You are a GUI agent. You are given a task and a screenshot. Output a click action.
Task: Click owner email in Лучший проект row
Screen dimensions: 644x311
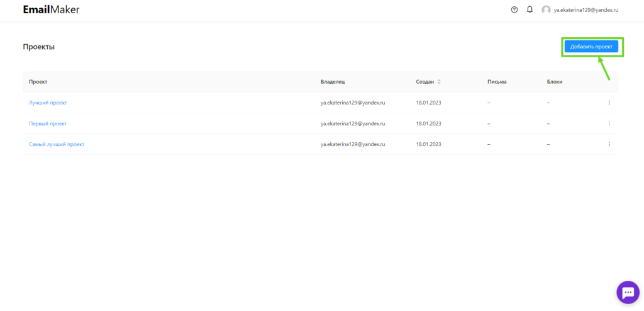pyautogui.click(x=353, y=103)
